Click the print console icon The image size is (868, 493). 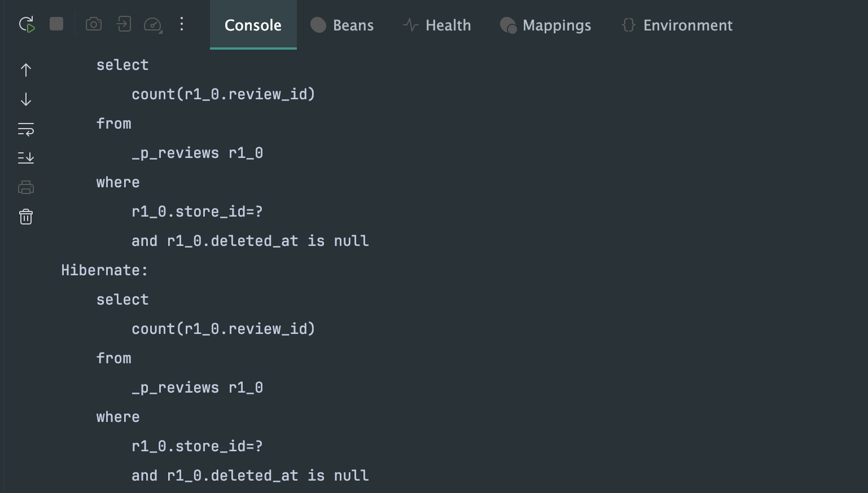click(x=26, y=187)
